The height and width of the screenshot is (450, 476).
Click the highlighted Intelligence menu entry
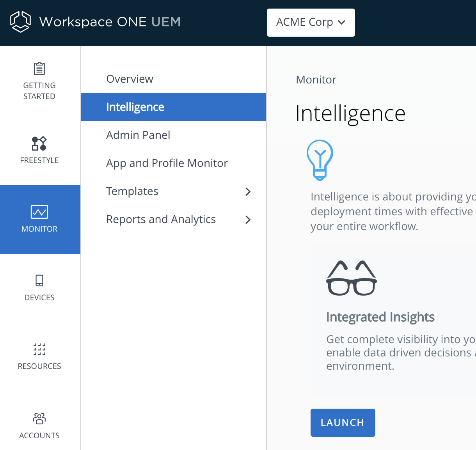(135, 106)
